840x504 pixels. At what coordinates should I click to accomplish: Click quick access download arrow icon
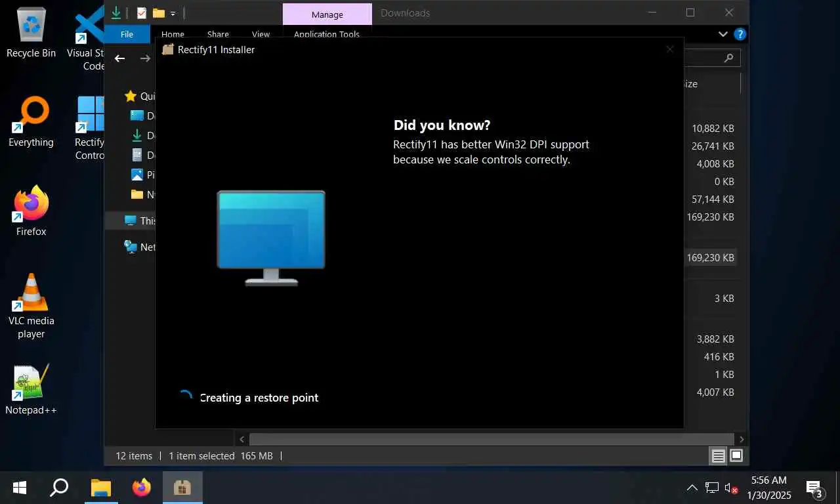tap(116, 12)
